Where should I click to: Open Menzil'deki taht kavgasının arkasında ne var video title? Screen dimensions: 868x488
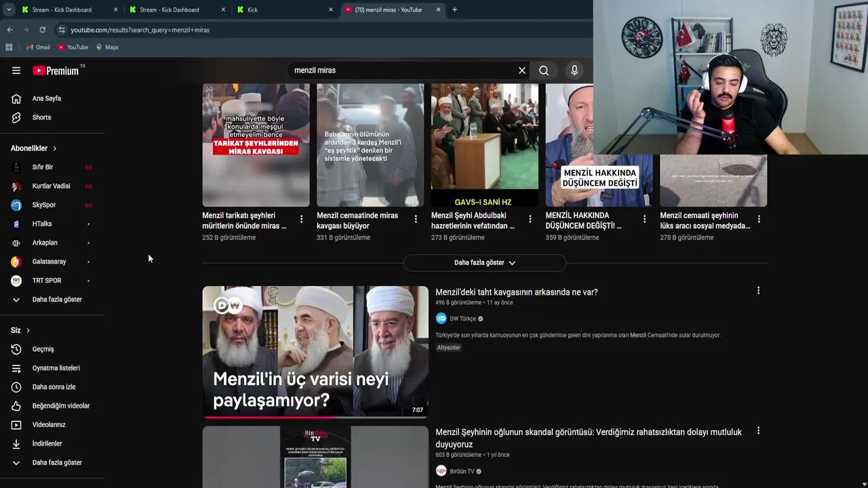[516, 292]
